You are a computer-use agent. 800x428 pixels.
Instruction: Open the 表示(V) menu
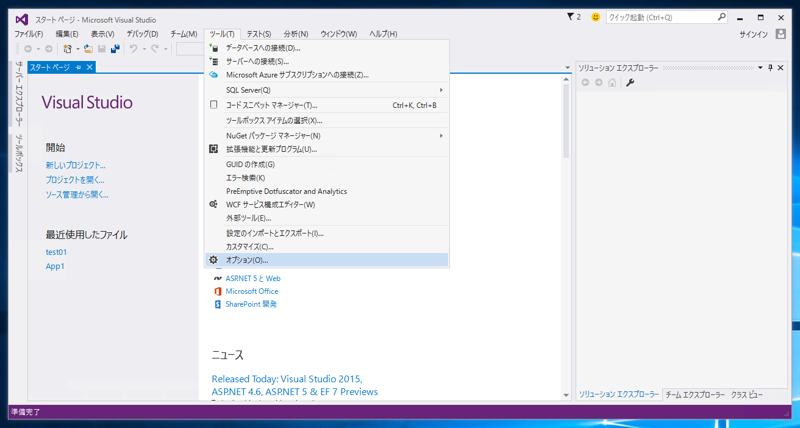point(103,34)
